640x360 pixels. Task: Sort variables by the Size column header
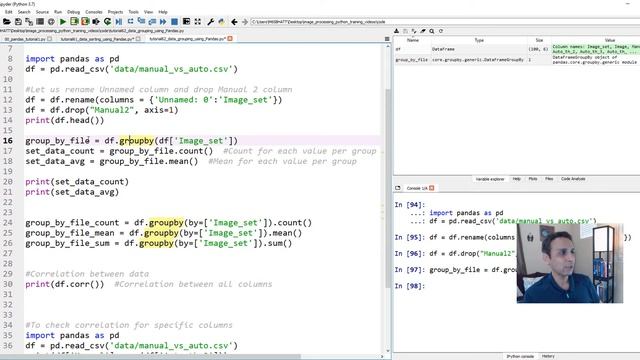click(x=539, y=40)
